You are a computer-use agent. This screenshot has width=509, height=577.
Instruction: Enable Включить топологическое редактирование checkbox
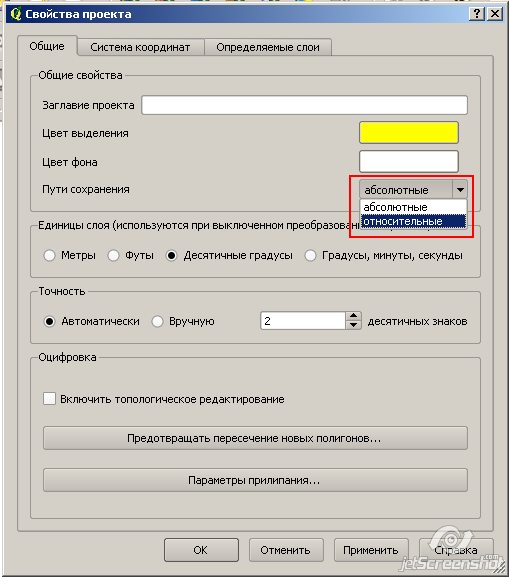49,399
